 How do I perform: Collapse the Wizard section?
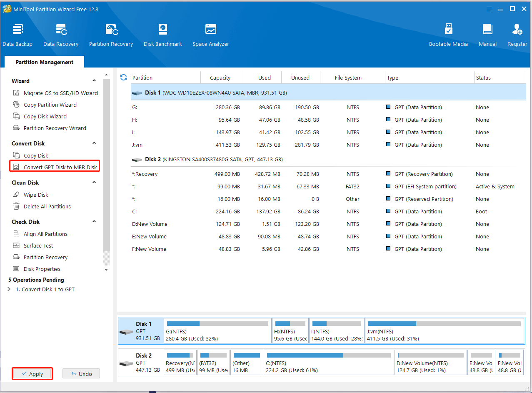94,81
